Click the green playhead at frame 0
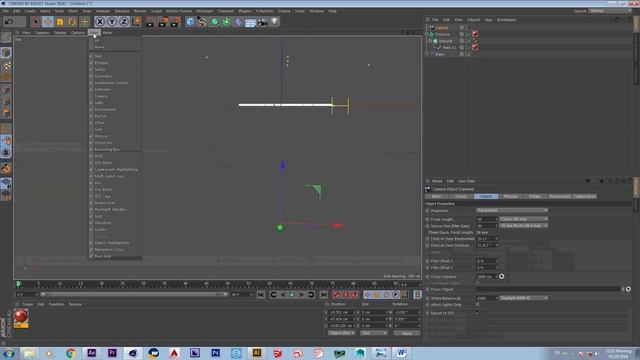The image size is (640, 360). click(18, 284)
